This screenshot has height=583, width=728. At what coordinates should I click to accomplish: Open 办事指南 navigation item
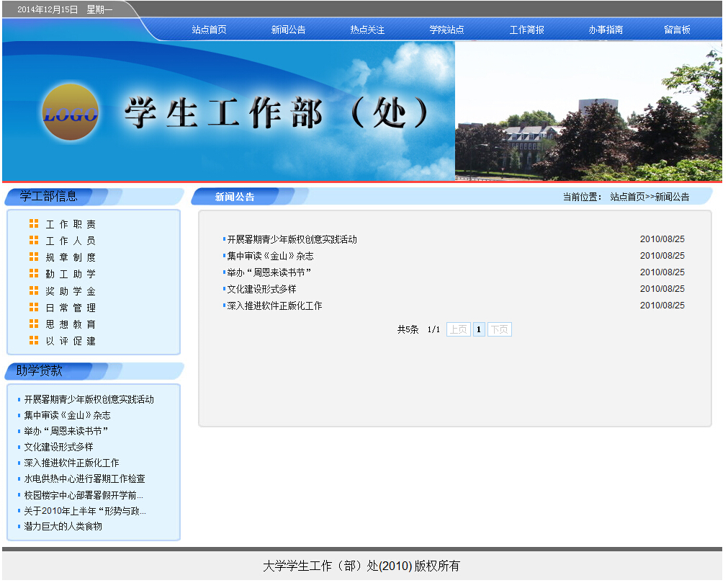click(x=606, y=30)
